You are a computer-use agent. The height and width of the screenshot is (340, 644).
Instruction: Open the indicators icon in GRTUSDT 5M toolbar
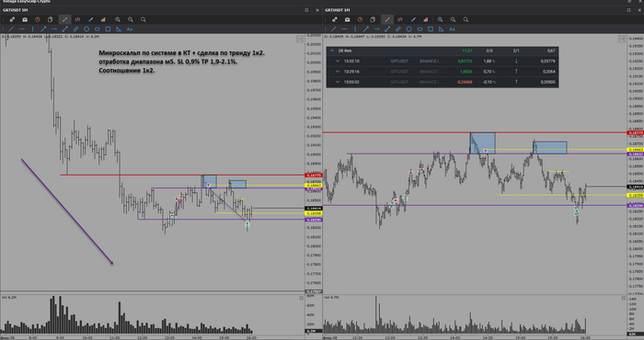coord(77,19)
